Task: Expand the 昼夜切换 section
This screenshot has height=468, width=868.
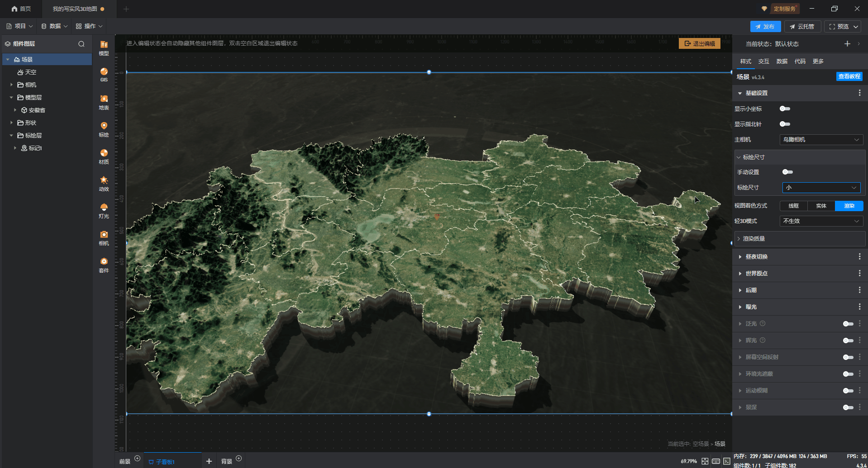Action: (x=756, y=257)
